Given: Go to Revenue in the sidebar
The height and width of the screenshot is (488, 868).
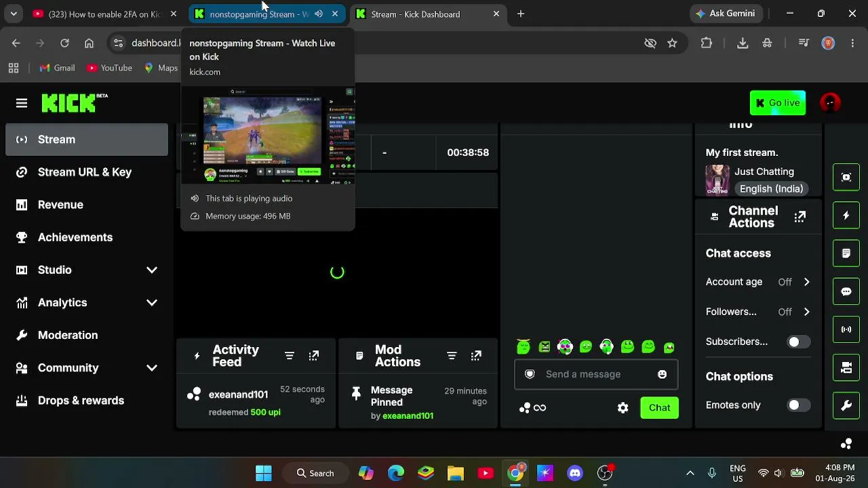Looking at the screenshot, I should click(87, 205).
